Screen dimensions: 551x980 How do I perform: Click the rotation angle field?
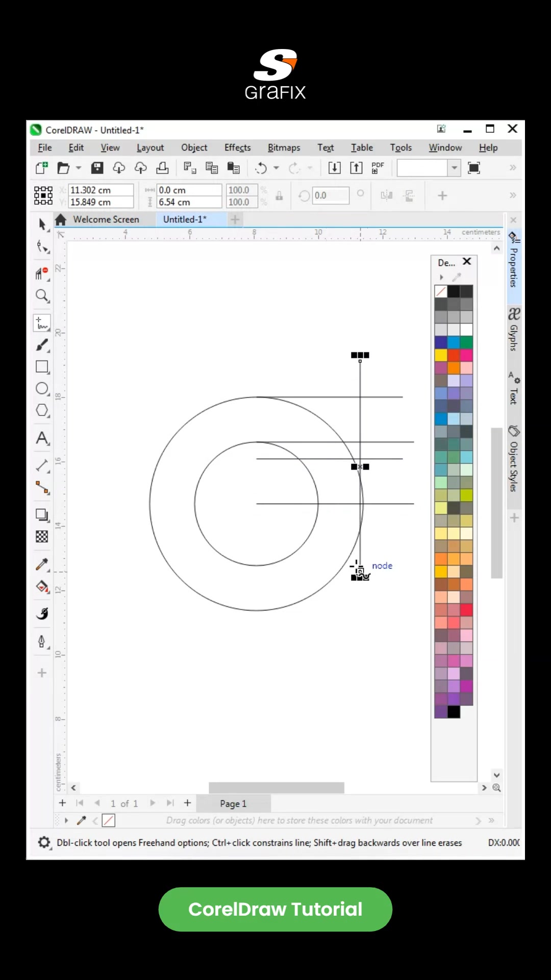point(331,195)
